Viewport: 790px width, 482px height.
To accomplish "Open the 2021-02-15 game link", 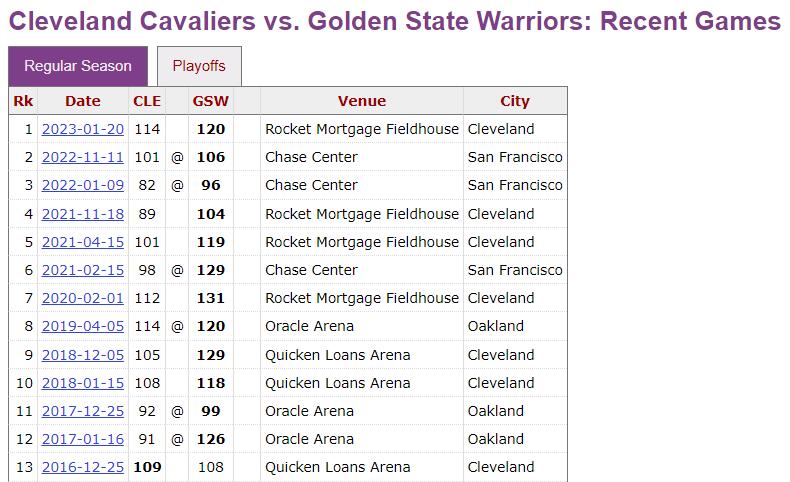I will click(83, 270).
